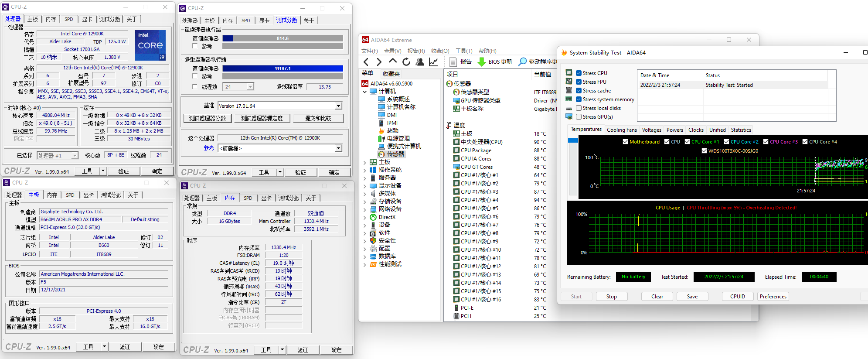The height and width of the screenshot is (359, 868).
Task: Click the green BIOS 更新 download arrow
Action: coord(482,62)
